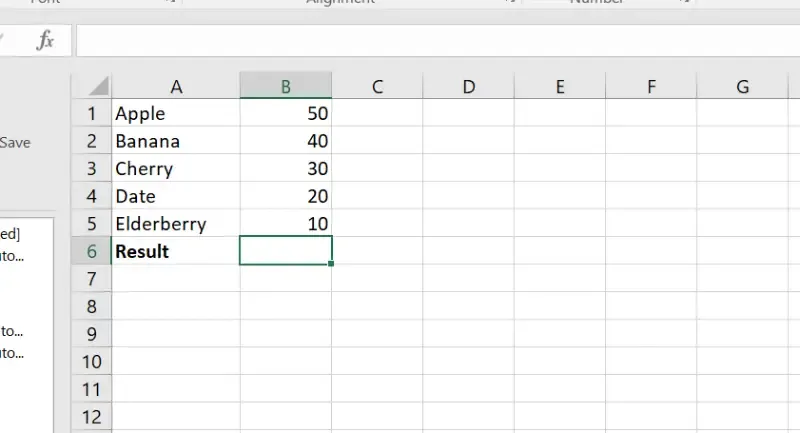Click the cell containing Apple

pyautogui.click(x=176, y=113)
